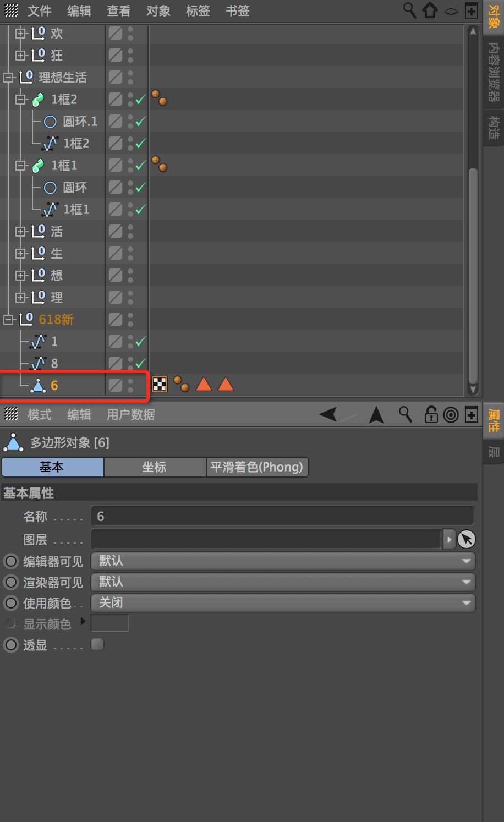The height and width of the screenshot is (822, 504).
Task: Expand the 欢 null object
Action: [21, 34]
